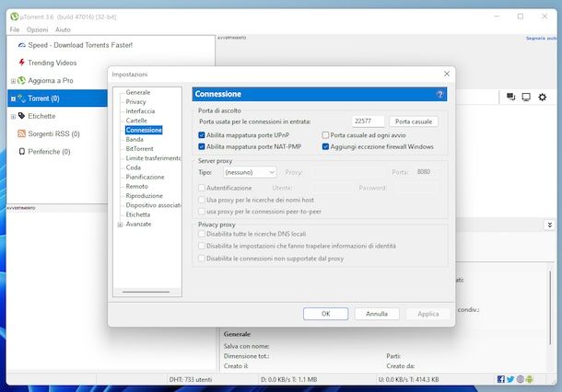Select Dispositivo associato in settings tree
Image resolution: width=562 pixels, height=392 pixels.
[x=153, y=205]
